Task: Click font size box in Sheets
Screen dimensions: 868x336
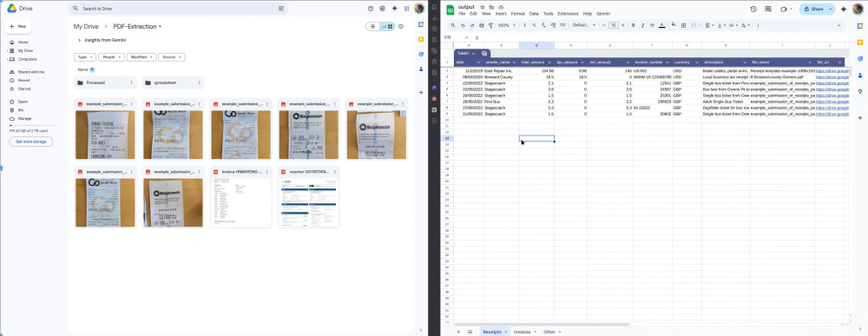Action: pyautogui.click(x=614, y=25)
